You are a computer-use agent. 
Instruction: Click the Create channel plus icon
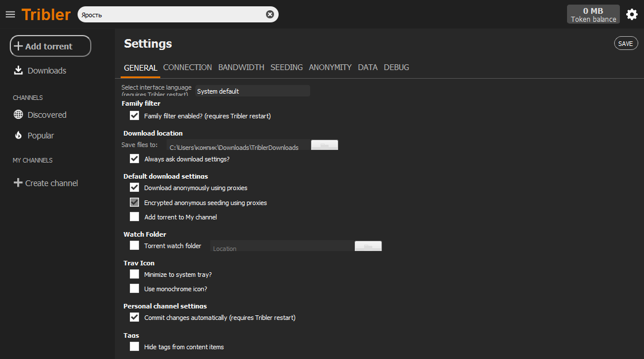pos(18,183)
